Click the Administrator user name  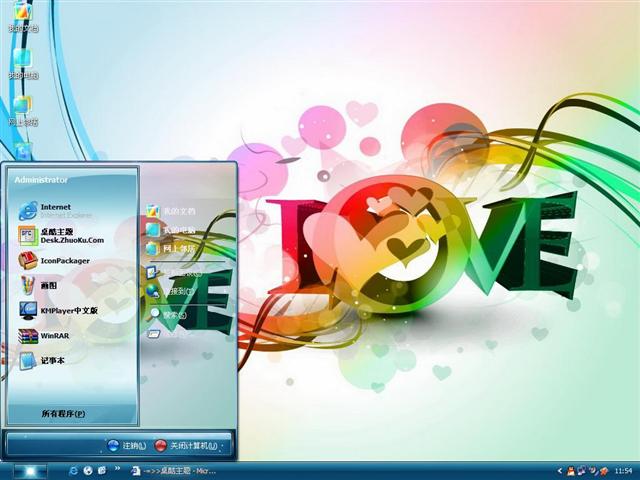point(41,180)
